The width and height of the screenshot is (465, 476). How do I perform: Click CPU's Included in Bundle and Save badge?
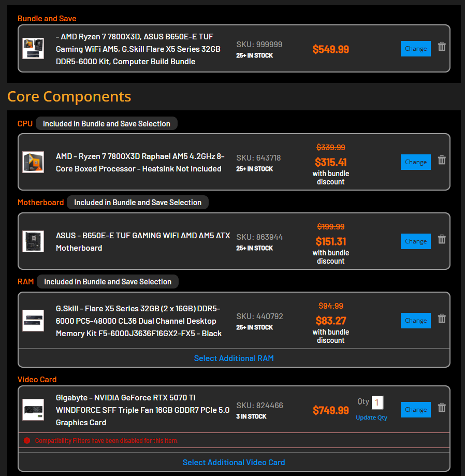click(x=107, y=124)
